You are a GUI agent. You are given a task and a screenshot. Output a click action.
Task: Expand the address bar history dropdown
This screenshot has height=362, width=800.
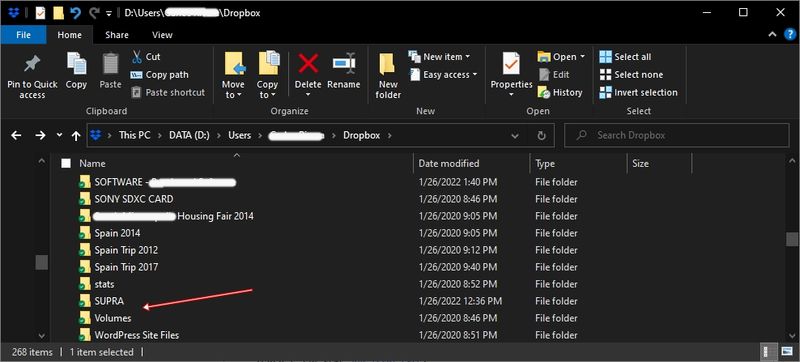tap(515, 136)
